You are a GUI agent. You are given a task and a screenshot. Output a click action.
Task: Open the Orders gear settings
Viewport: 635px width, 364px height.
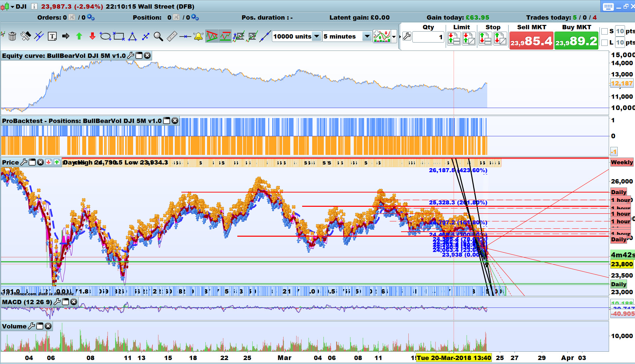(91, 17)
